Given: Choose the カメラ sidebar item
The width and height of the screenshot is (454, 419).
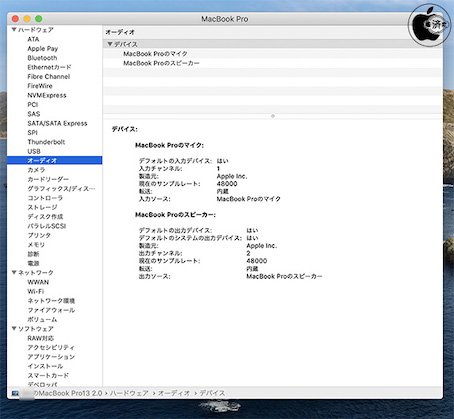Looking at the screenshot, I should pyautogui.click(x=36, y=170).
